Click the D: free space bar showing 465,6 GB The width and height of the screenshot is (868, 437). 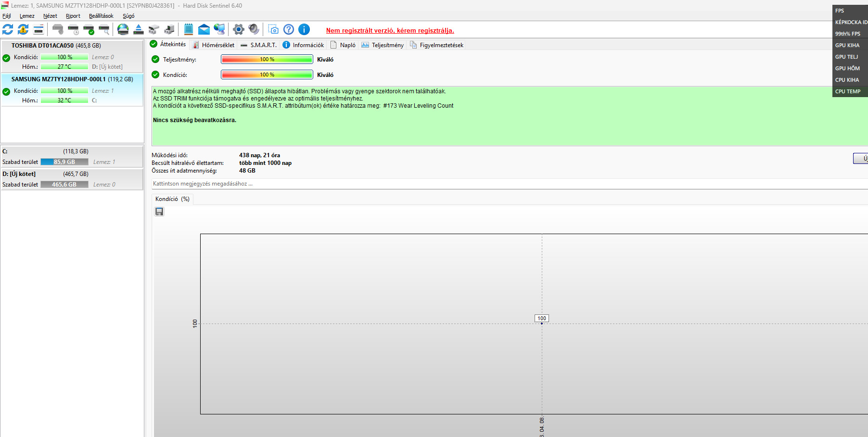[x=64, y=185]
